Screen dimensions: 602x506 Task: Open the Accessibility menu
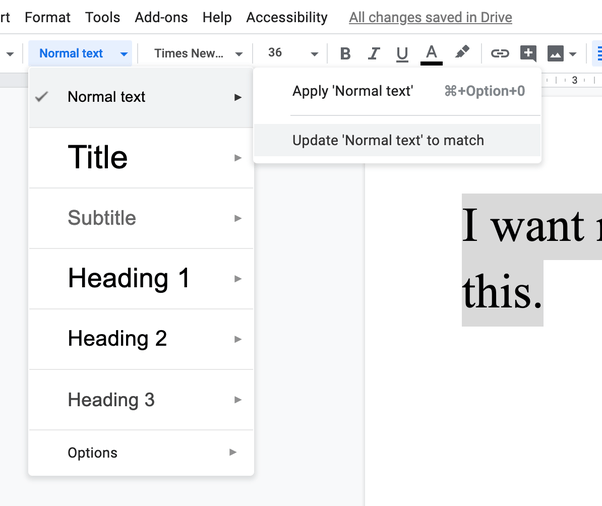coord(287,17)
